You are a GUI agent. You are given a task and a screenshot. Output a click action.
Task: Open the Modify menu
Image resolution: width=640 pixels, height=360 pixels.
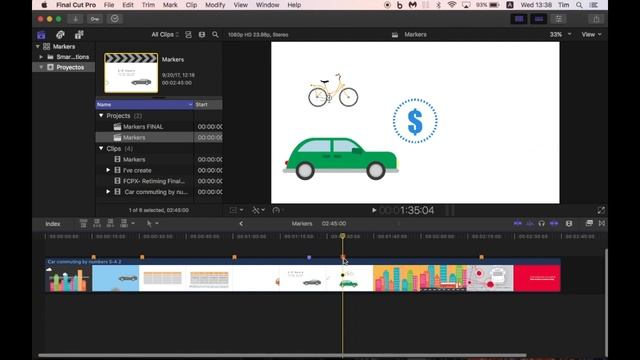(x=215, y=5)
